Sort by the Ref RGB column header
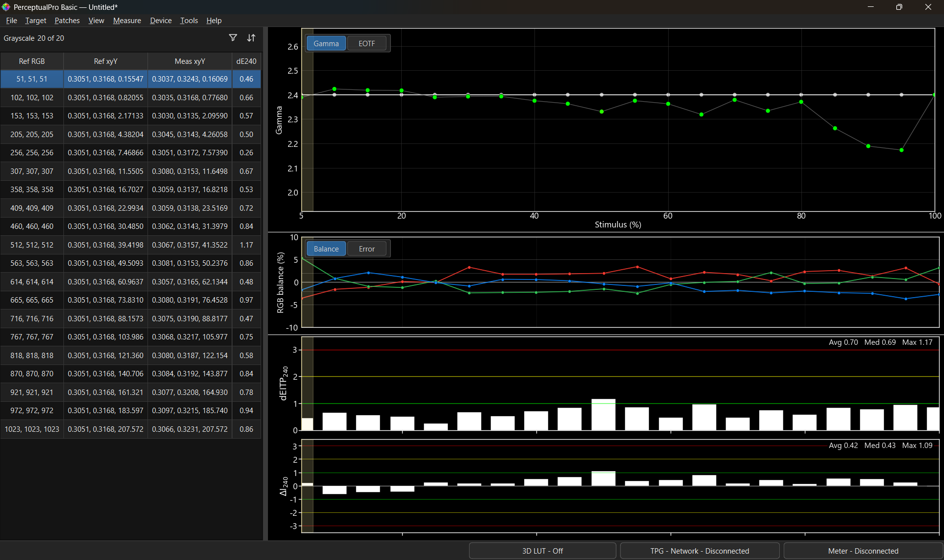Screen dimensions: 944x560 [32, 61]
